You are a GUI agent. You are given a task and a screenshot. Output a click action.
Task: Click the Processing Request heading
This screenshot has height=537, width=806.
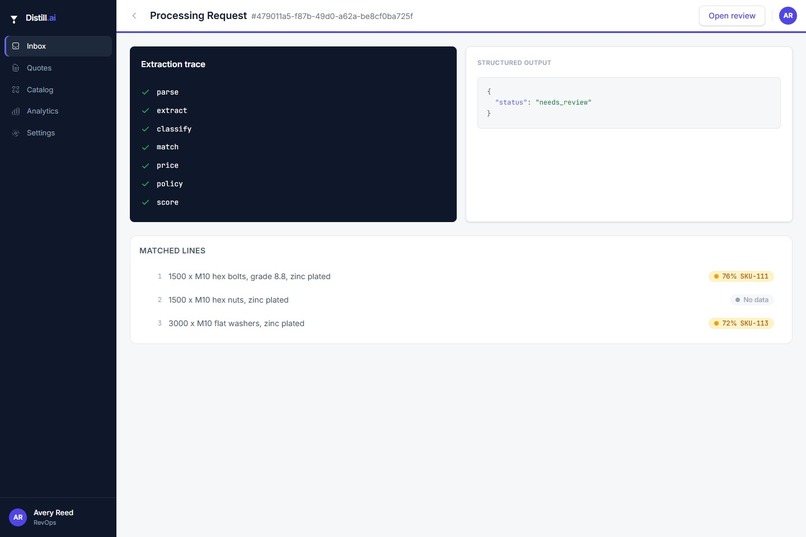click(198, 16)
